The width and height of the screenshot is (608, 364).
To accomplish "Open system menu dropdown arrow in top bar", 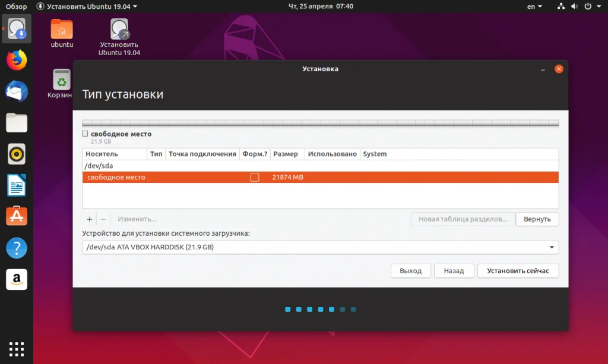I will (x=598, y=6).
